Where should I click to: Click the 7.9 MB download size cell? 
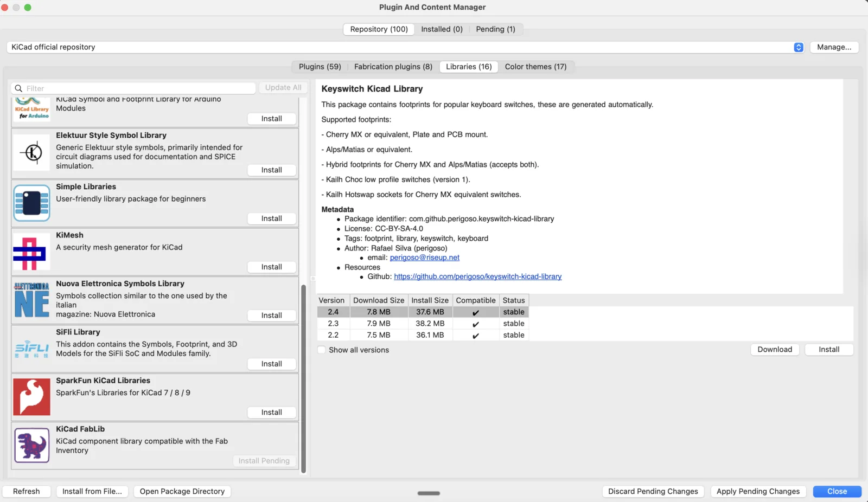[x=379, y=324]
